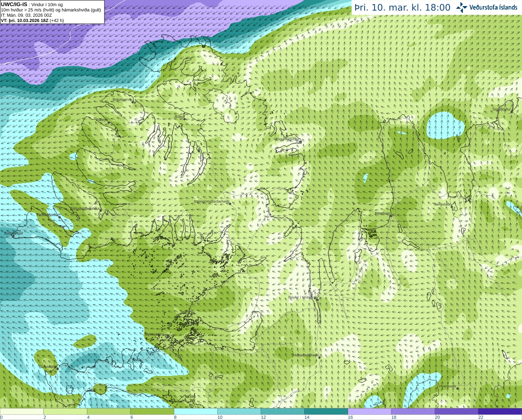522x420 pixels.
Task: Click the Blönduós station label
Action: [x=383, y=213]
